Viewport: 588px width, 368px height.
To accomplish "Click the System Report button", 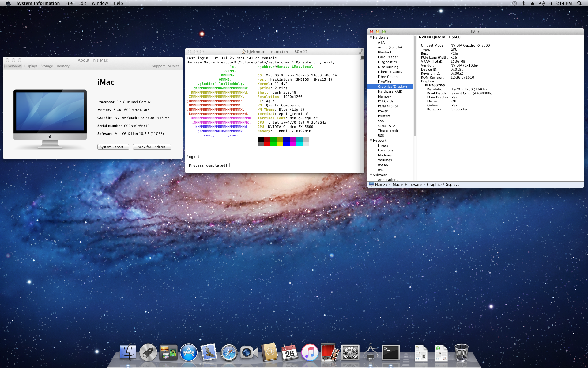I will point(113,147).
